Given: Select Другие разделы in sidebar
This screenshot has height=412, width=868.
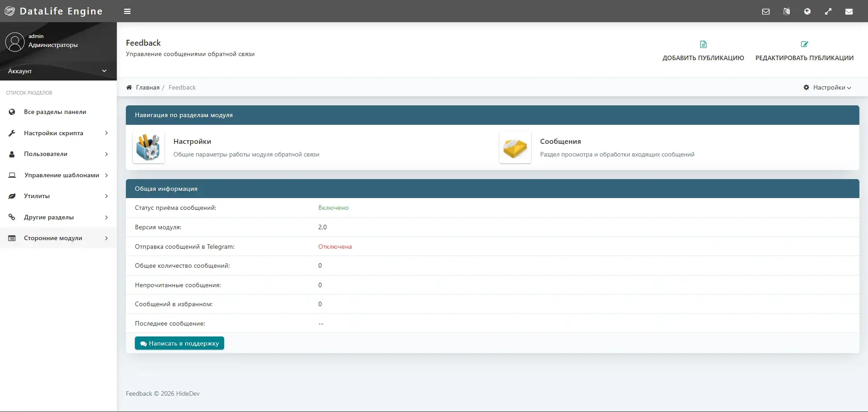Looking at the screenshot, I should [58, 217].
